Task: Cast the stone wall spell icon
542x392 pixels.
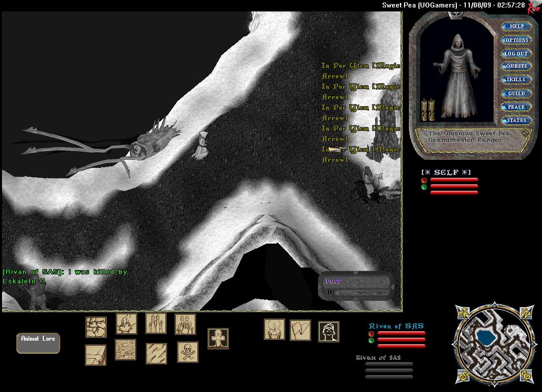Action: (96, 327)
